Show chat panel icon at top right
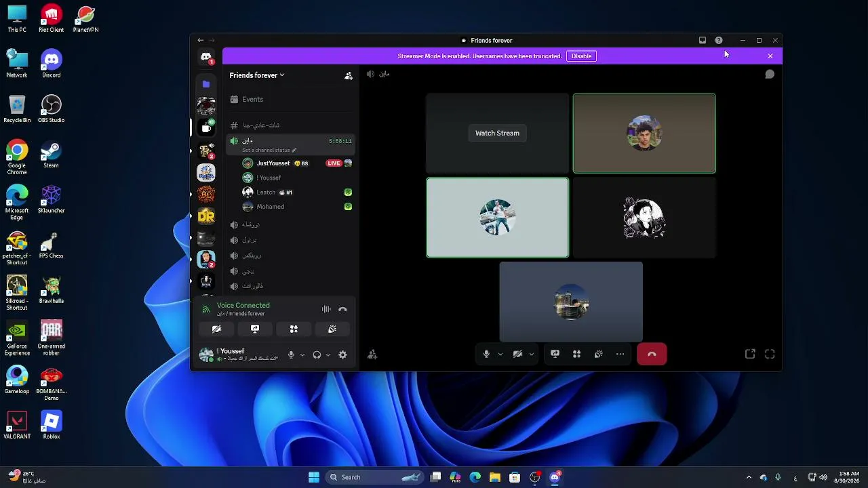The height and width of the screenshot is (488, 868). [x=770, y=74]
